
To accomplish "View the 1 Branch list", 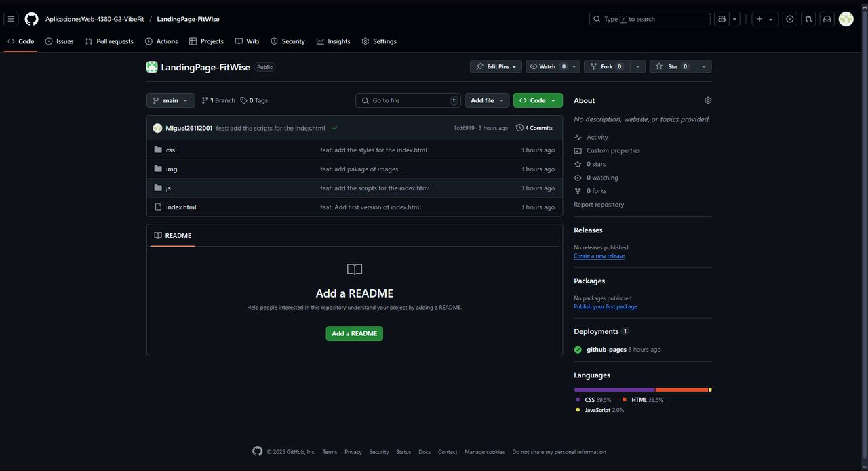I will 218,100.
